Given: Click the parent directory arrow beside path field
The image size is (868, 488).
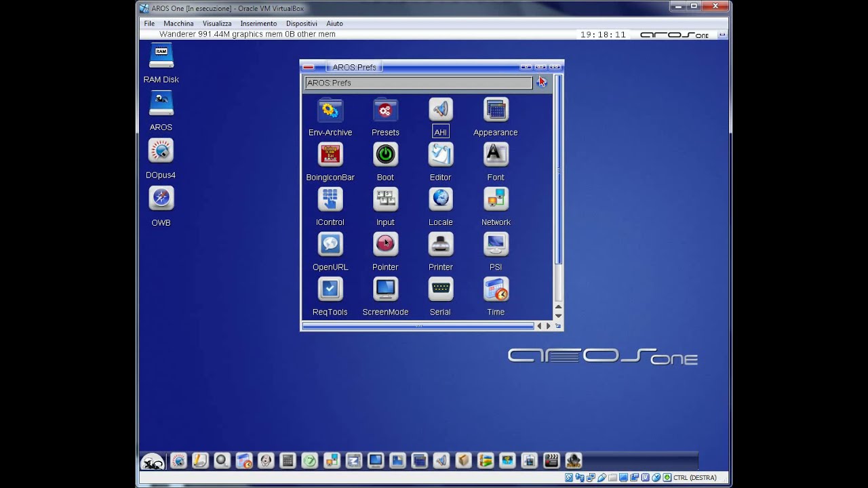Looking at the screenshot, I should click(x=542, y=82).
